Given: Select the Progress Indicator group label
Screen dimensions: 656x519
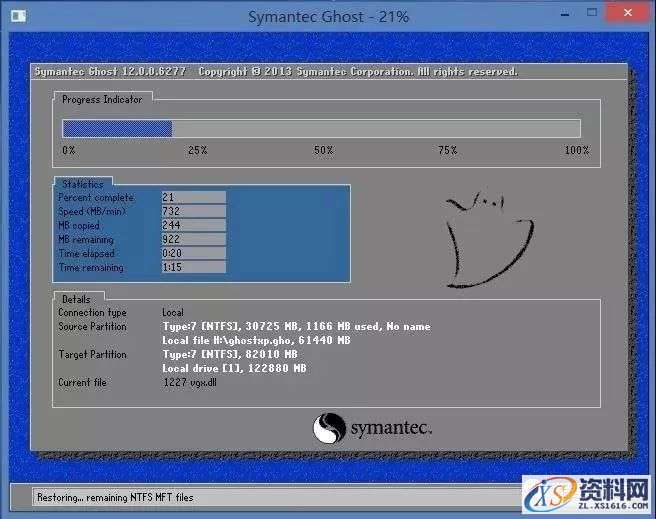Looking at the screenshot, I should click(x=101, y=99).
